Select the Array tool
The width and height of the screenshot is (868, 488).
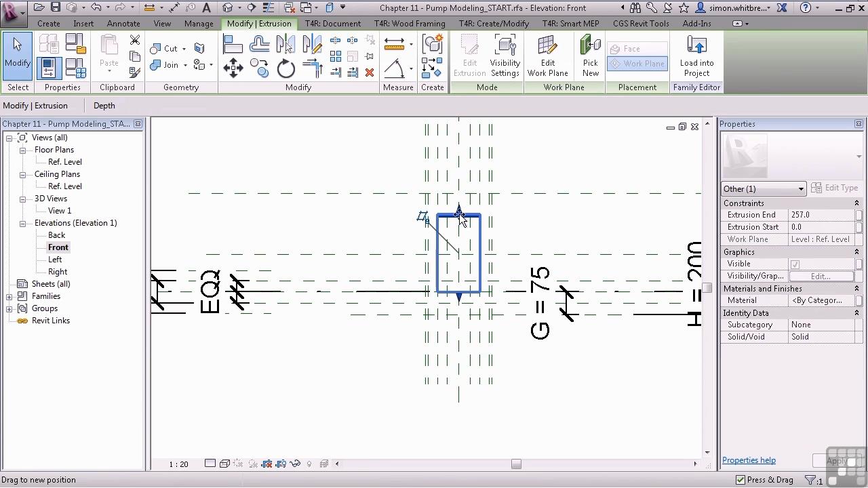point(336,56)
